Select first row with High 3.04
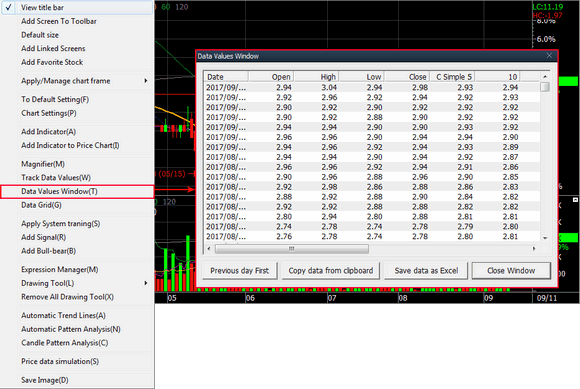This screenshot has height=389, width=580. pyautogui.click(x=372, y=87)
